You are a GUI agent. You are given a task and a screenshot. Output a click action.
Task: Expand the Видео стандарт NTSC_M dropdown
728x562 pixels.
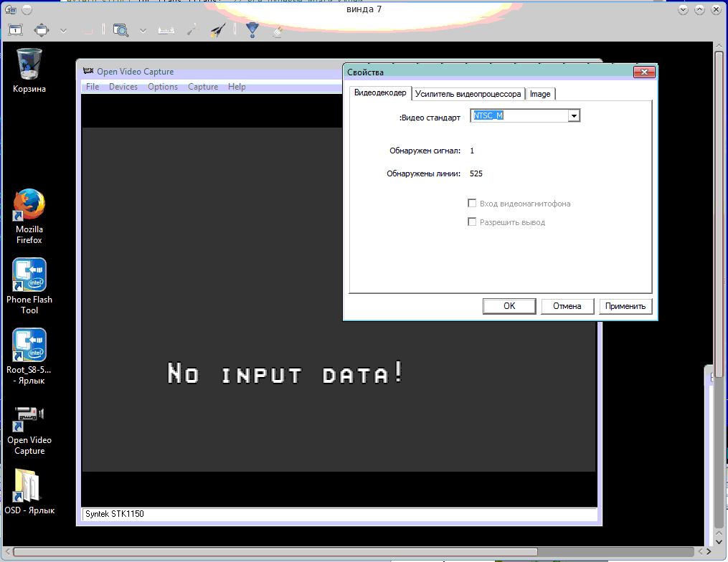tap(573, 116)
